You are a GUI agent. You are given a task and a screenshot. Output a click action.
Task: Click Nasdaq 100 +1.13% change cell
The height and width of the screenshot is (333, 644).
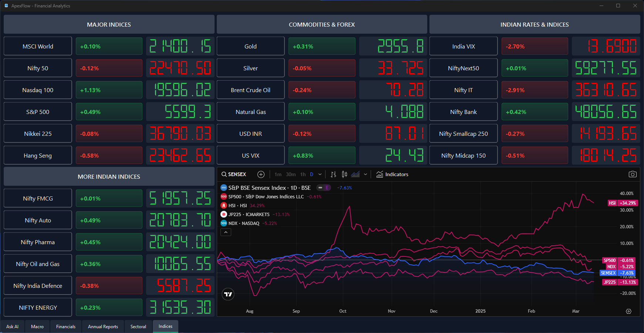tap(109, 90)
